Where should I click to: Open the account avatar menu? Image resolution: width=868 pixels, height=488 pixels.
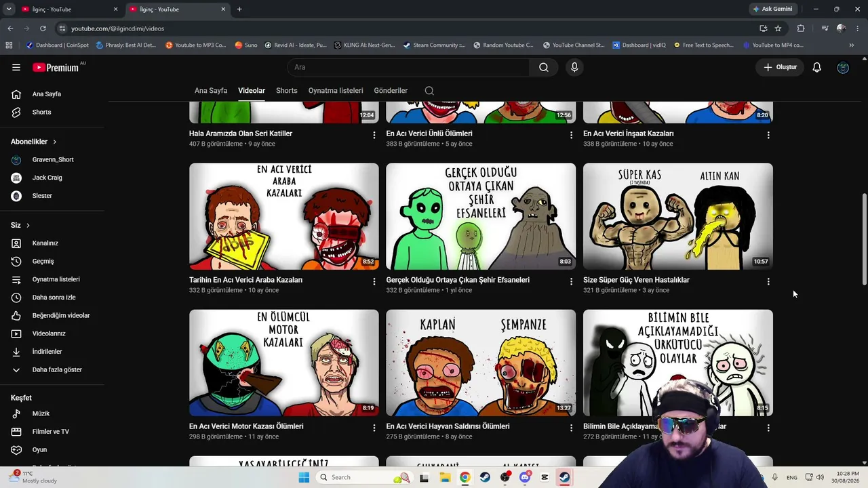tap(843, 67)
